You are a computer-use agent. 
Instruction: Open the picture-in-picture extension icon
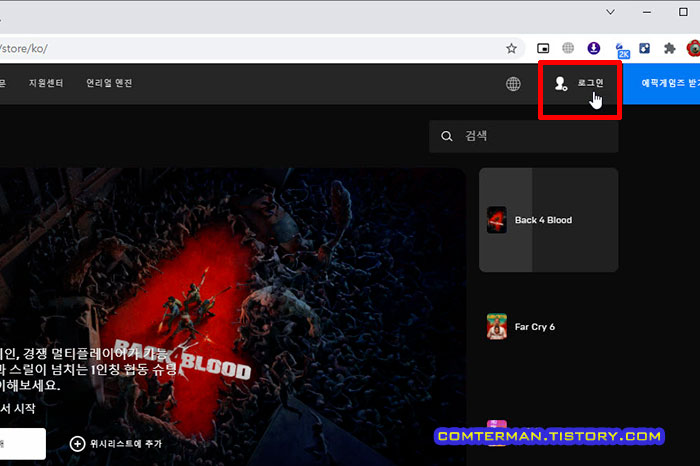[x=543, y=48]
